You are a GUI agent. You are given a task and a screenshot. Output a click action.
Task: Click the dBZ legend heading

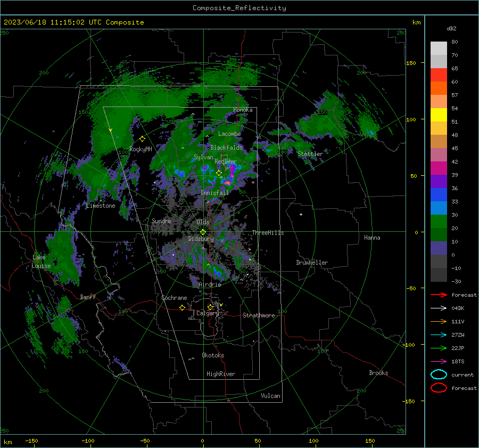(x=451, y=28)
